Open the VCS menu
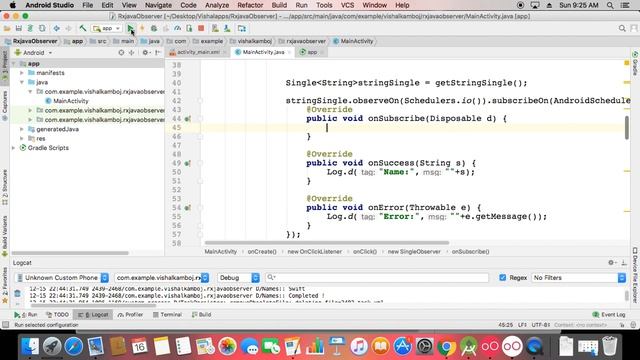Screen dimensions: 640x360 point(347,5)
